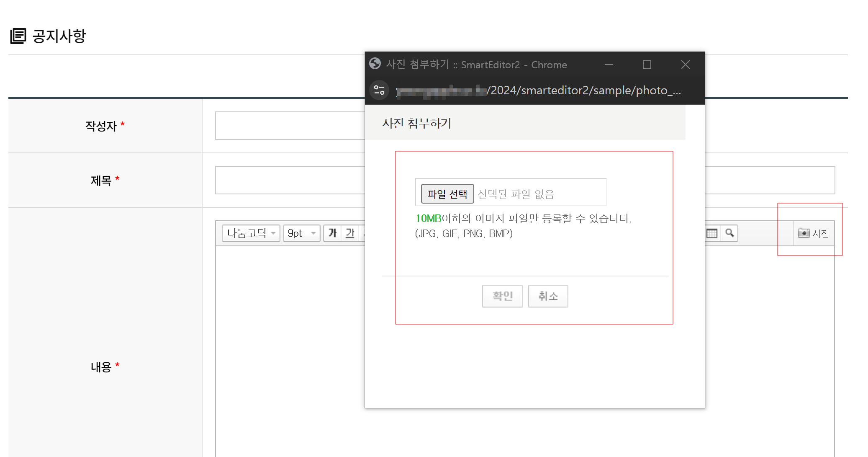Open the 나눔고딕 font family dropdown

tap(251, 233)
